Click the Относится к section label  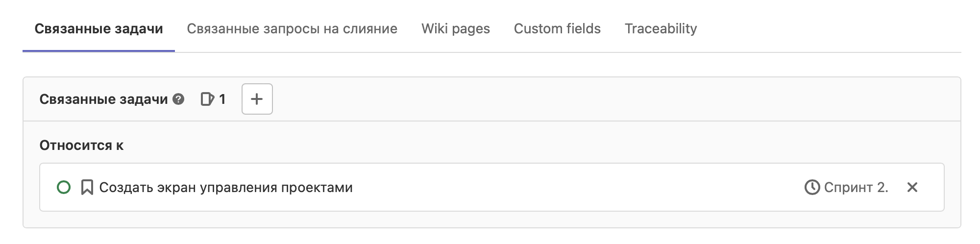(x=81, y=146)
